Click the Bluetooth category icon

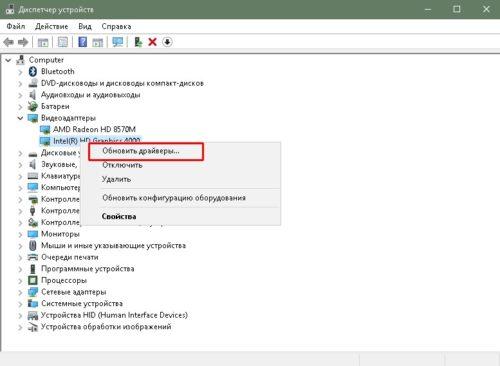point(33,71)
